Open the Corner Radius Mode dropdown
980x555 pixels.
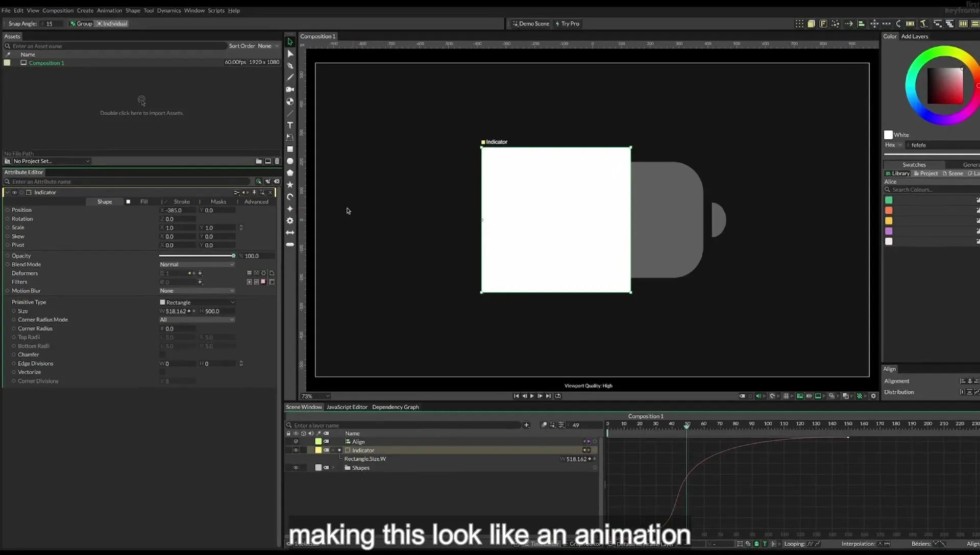click(x=197, y=320)
